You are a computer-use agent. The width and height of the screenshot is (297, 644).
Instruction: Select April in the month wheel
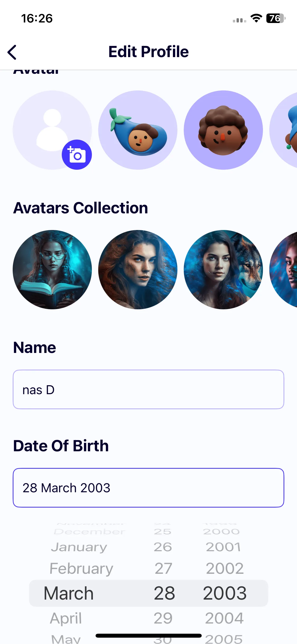66,618
